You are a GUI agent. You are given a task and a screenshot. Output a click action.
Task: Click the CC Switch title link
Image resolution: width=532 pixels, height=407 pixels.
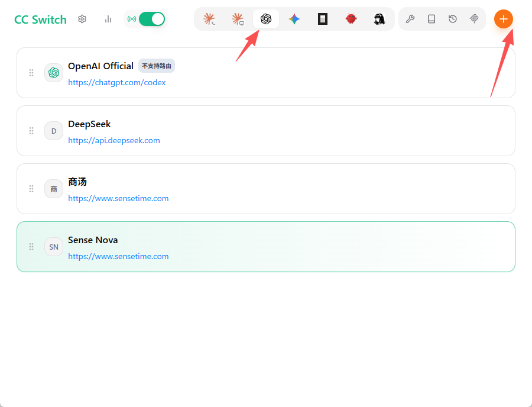coord(40,20)
